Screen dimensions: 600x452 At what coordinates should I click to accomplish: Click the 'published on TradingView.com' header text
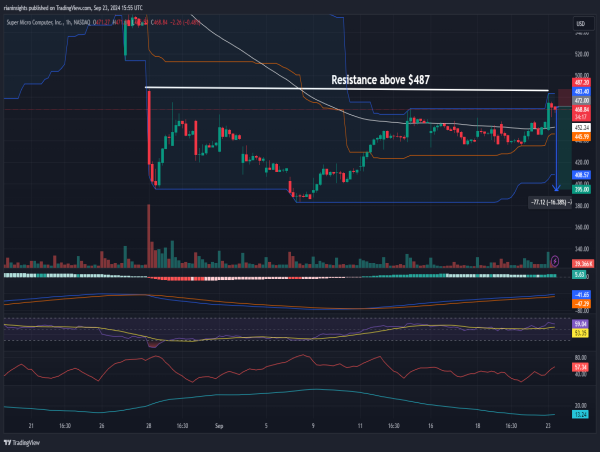[x=60, y=8]
